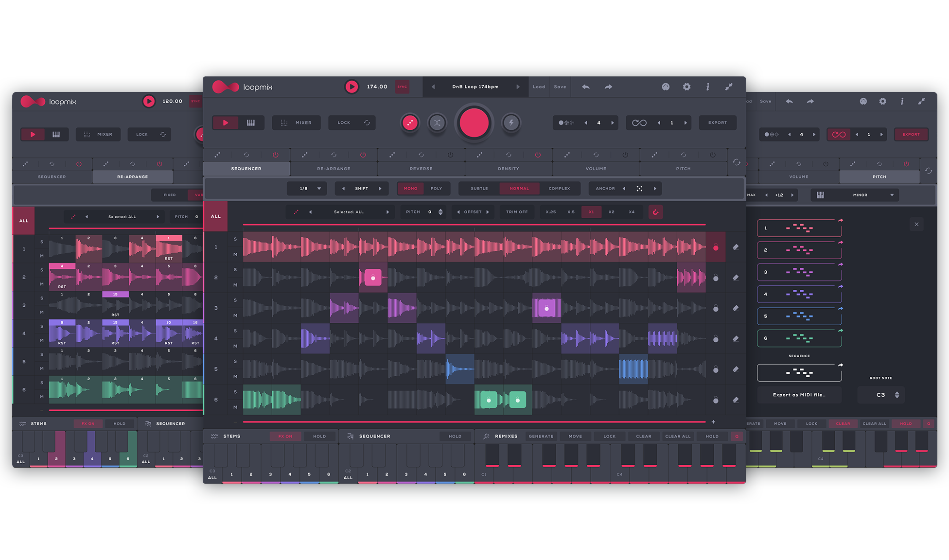Open the RE-ARRANGE tab
This screenshot has width=949, height=560.
334,169
